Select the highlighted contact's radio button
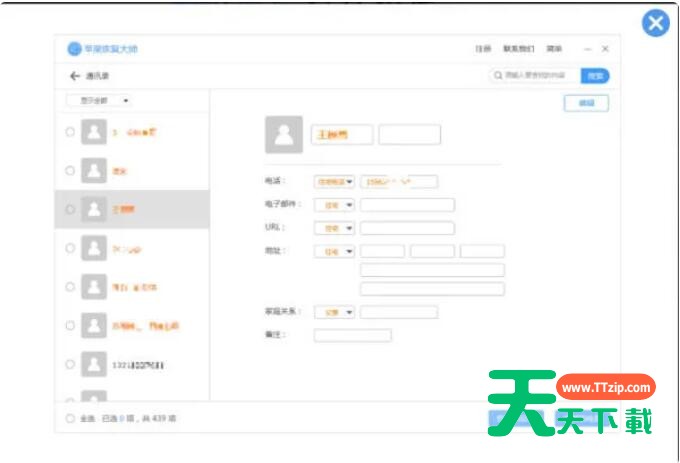Screen dimensions: 680x463 coord(70,209)
